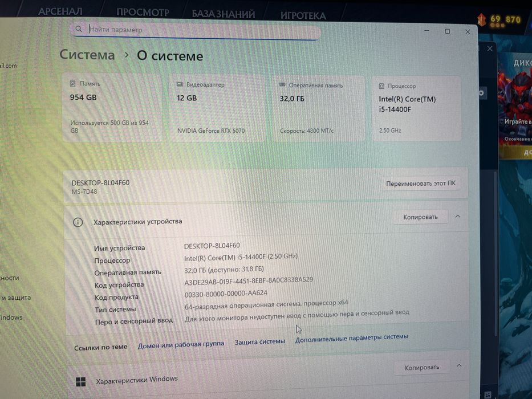532x399 pixels.
Task: Open the 'Оперативная память' 32,0 ГБ card
Action: [x=318, y=108]
